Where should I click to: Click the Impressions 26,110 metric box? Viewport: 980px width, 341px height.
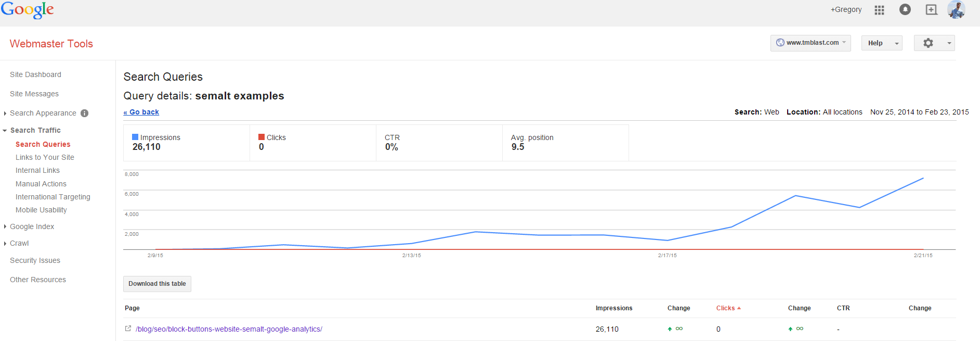[x=187, y=143]
